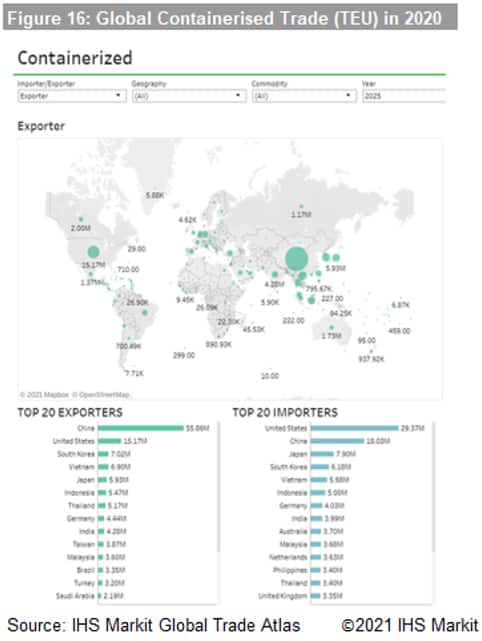Click the India 4.28M map bubble

[275, 274]
